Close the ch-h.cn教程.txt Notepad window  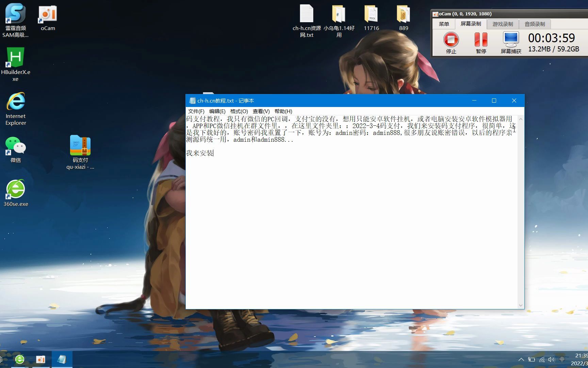514,101
